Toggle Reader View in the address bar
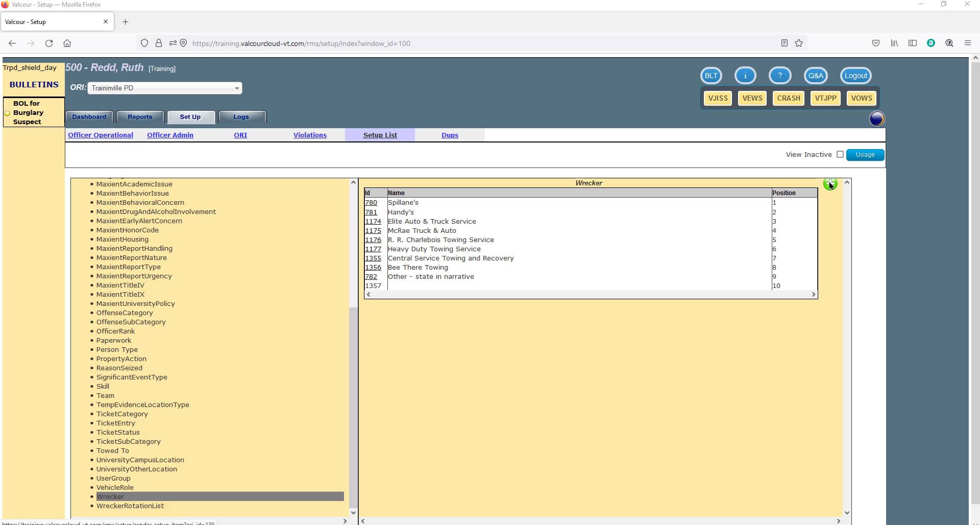 tap(785, 43)
